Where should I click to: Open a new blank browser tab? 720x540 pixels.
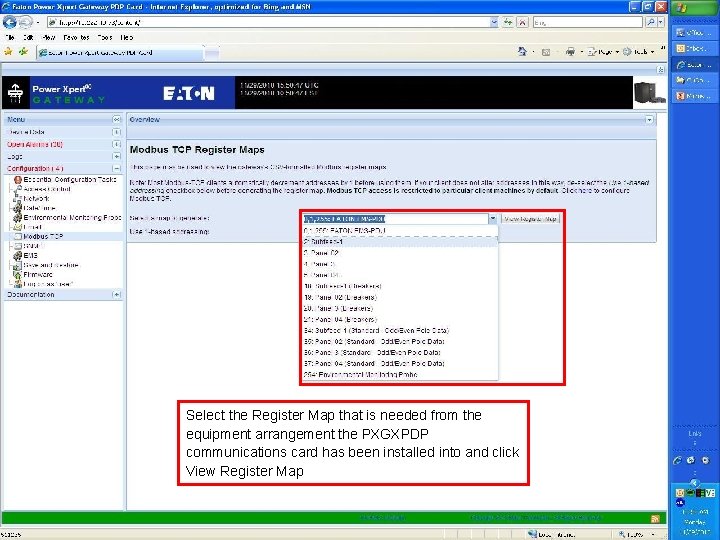(x=211, y=53)
